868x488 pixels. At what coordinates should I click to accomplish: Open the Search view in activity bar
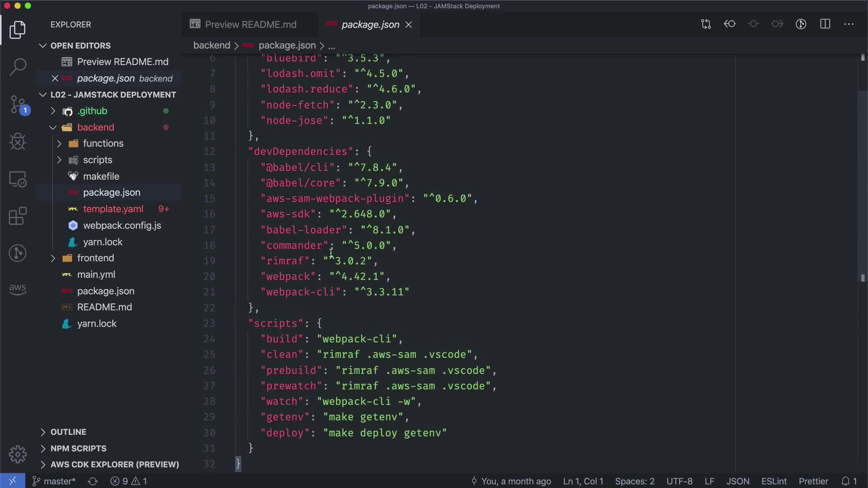18,67
